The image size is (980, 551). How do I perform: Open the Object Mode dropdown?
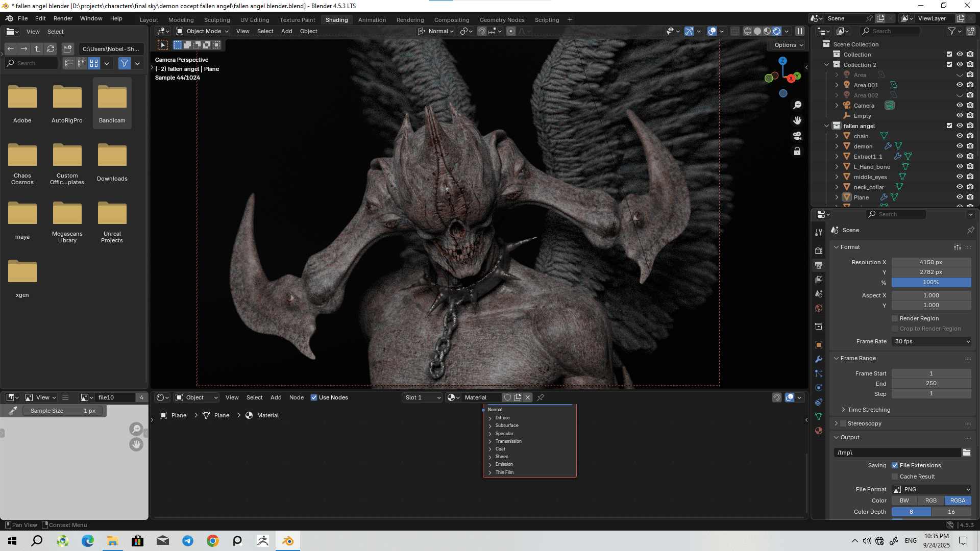point(202,31)
